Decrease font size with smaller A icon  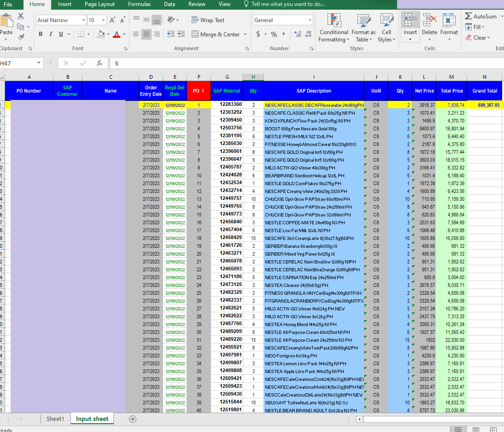tap(123, 20)
